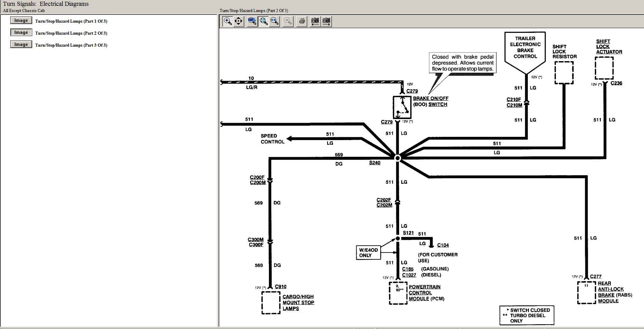
Task: Click the S240 splice junction point
Action: (397, 158)
